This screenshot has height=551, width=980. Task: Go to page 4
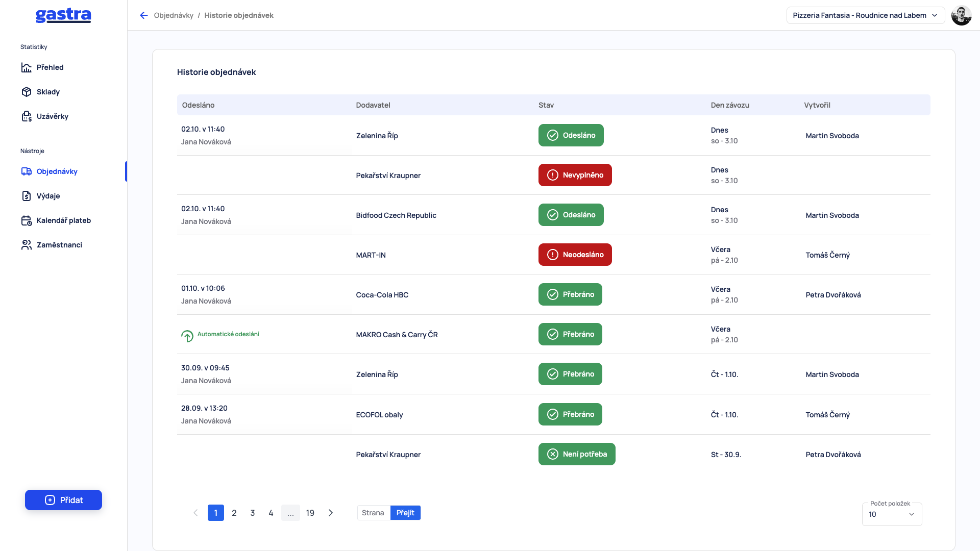tap(271, 513)
